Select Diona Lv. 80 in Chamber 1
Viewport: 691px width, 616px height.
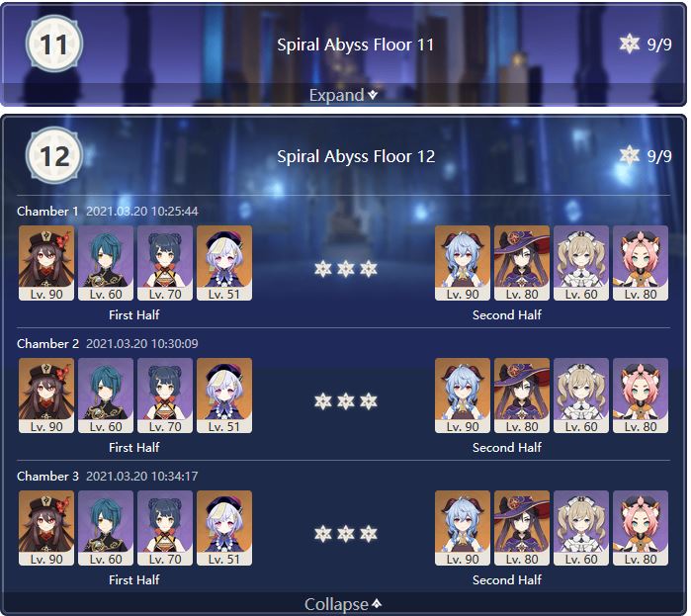[x=641, y=263]
